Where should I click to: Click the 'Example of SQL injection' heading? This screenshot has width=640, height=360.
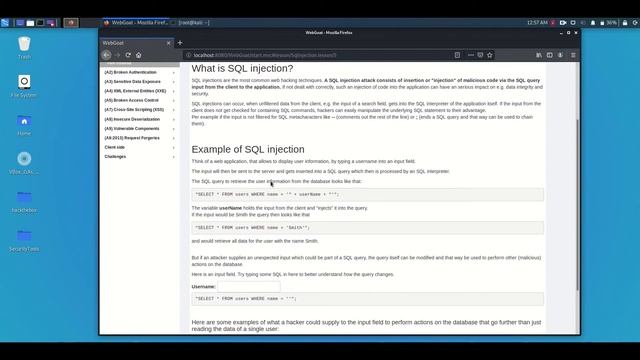click(x=248, y=149)
